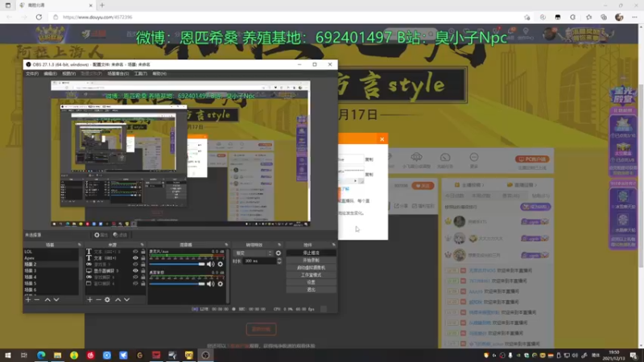Click the browser address bar URL
Image resolution: width=644 pixels, height=362 pixels.
coord(97,17)
